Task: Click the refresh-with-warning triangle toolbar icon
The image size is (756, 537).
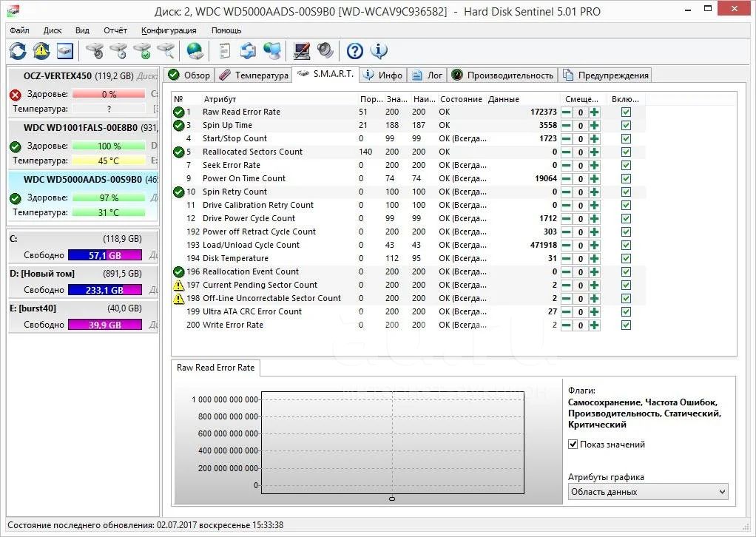Action: pyautogui.click(x=41, y=50)
